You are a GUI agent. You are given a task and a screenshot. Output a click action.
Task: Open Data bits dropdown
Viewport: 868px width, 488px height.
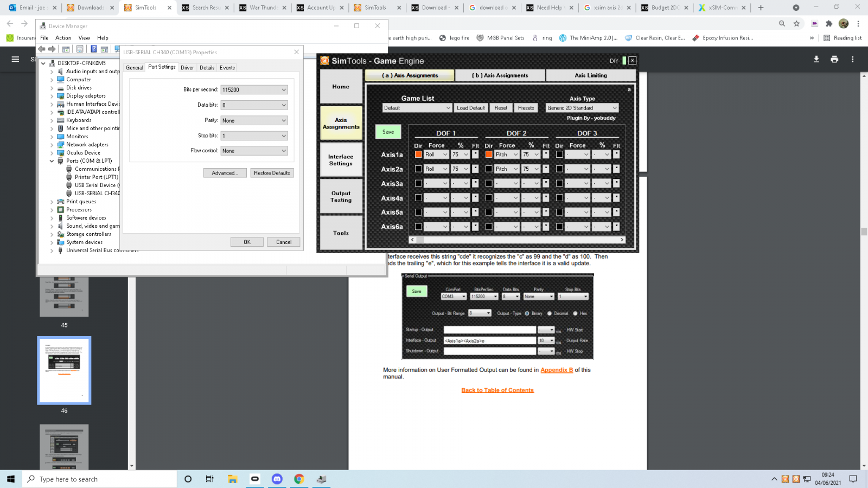pos(254,105)
